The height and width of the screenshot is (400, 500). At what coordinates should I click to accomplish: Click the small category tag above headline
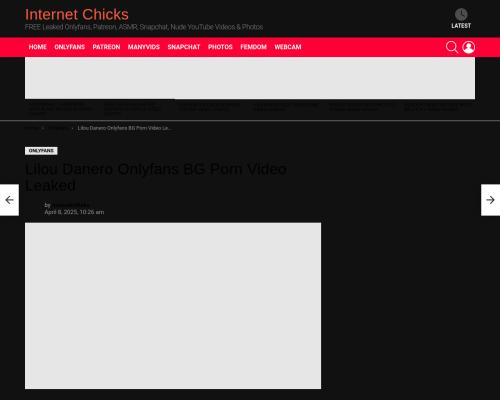pos(41,151)
